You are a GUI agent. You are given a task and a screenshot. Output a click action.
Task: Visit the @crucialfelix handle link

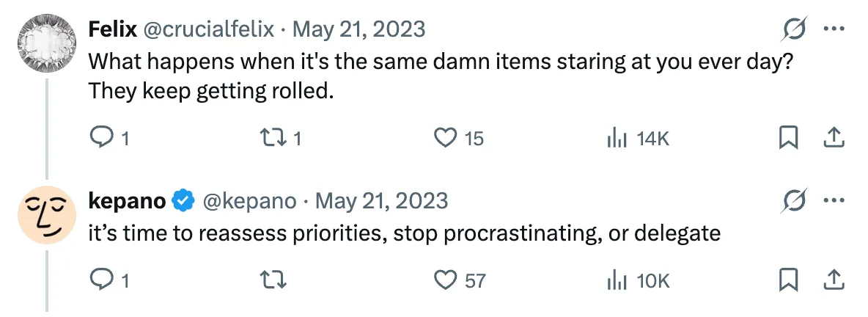(x=207, y=29)
